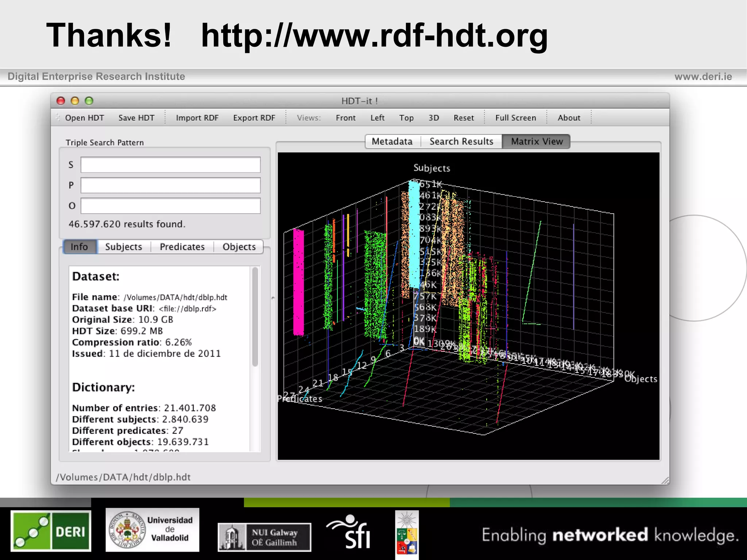Image resolution: width=747 pixels, height=560 pixels.
Task: Focus the S subject search field
Action: point(170,165)
